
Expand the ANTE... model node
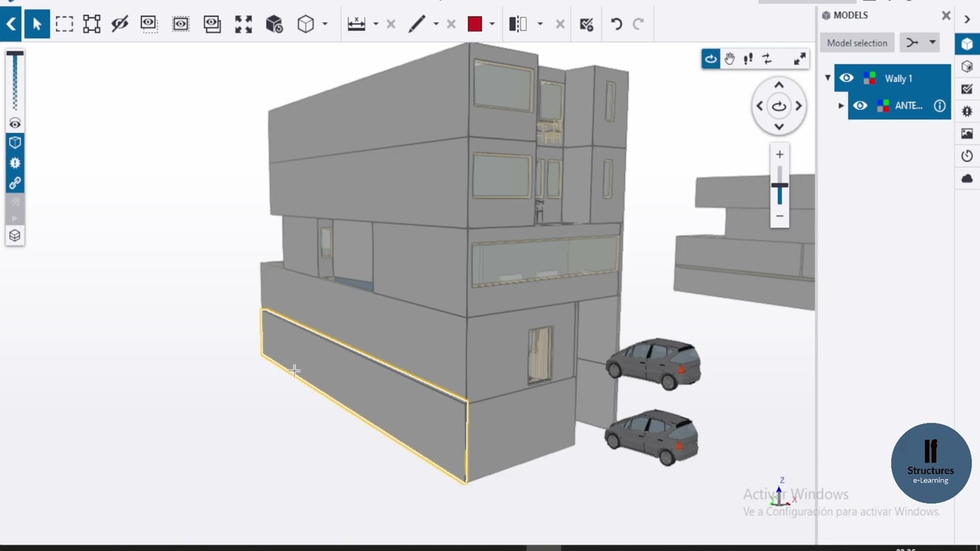(841, 106)
